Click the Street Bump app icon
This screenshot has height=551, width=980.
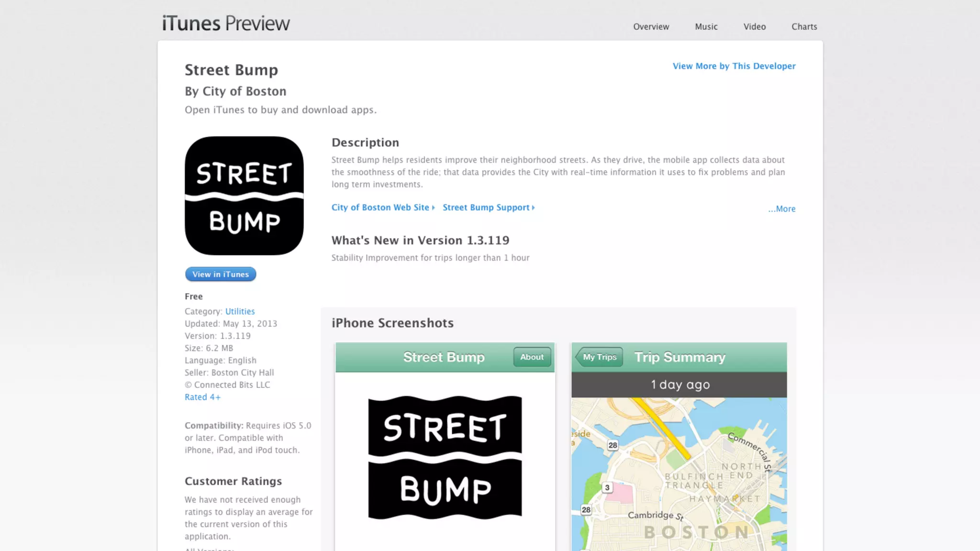tap(244, 196)
